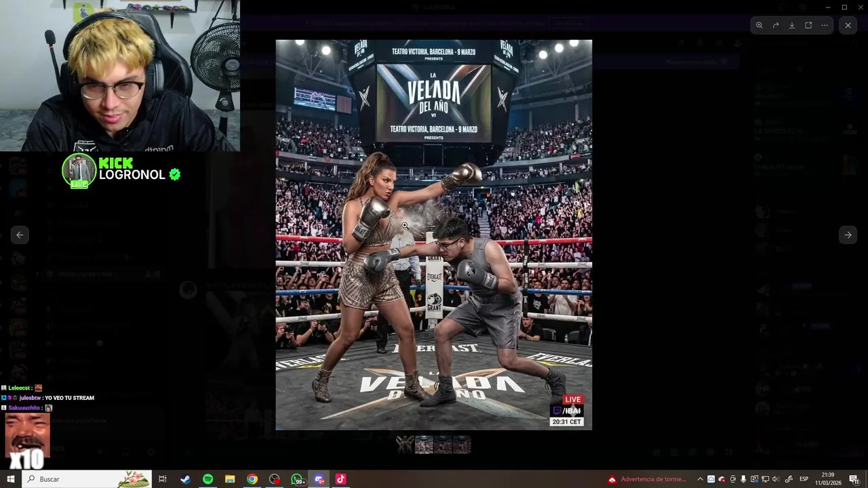Click the camera Meet Now tray icon
Image resolution: width=868 pixels, height=488 pixels.
(x=732, y=479)
